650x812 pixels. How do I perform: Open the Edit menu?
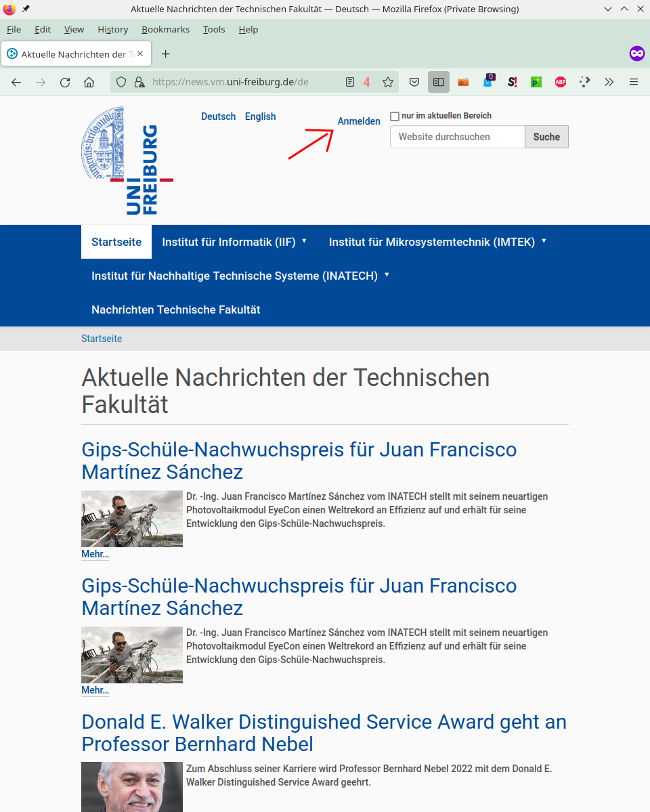(x=43, y=30)
